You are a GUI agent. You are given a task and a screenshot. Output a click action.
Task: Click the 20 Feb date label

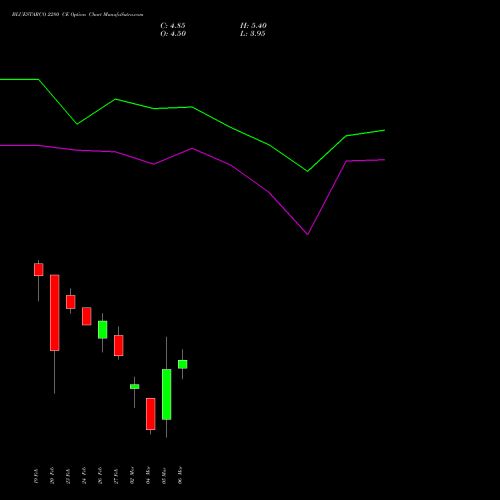pyautogui.click(x=52, y=476)
